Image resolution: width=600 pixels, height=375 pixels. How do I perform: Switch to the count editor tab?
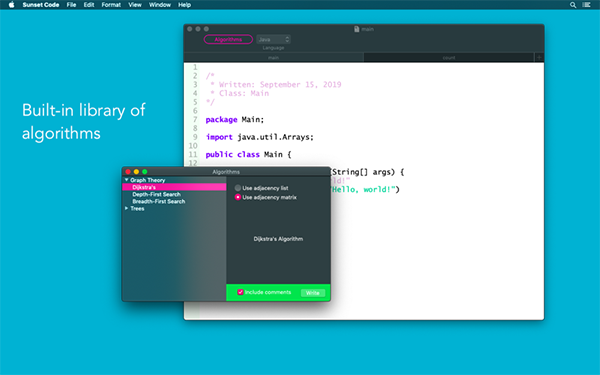[448, 57]
